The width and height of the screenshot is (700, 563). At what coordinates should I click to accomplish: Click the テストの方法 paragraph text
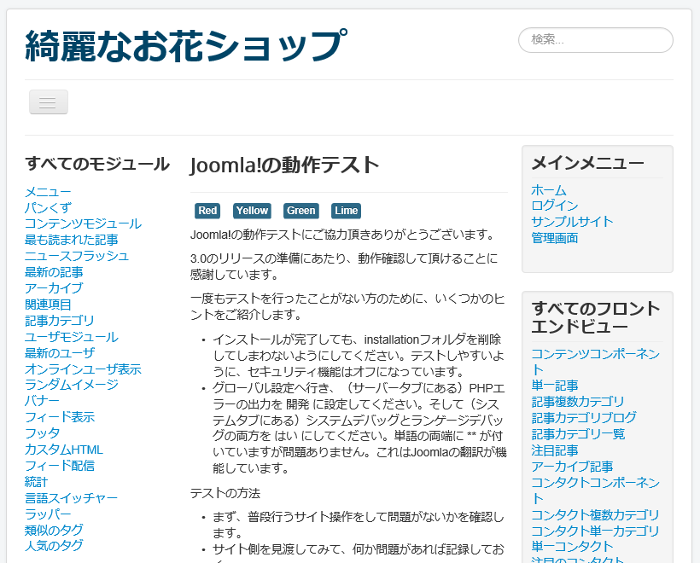point(225,493)
